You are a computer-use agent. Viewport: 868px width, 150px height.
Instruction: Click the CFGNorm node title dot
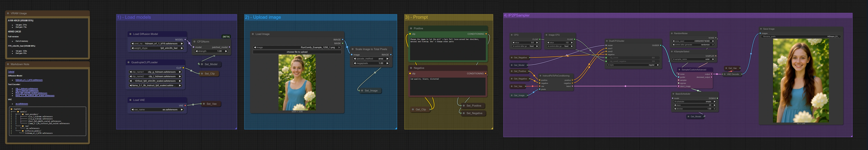pyautogui.click(x=194, y=42)
